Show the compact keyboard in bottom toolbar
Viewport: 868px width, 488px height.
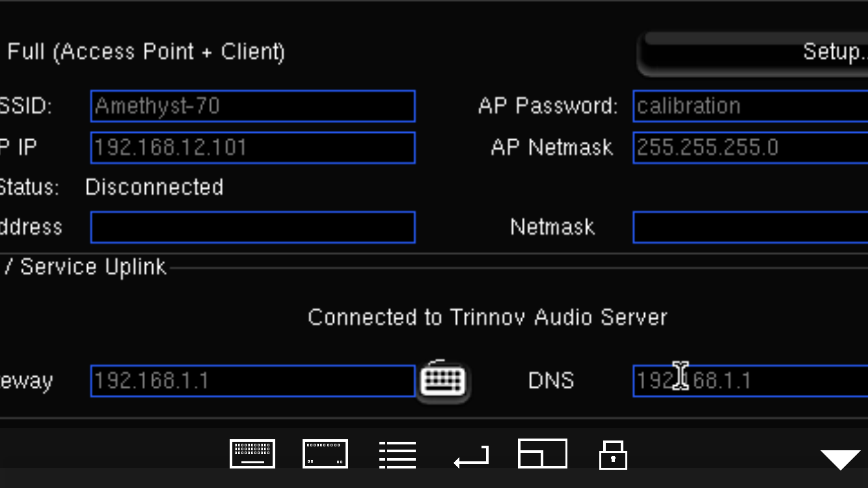pyautogui.click(x=325, y=454)
